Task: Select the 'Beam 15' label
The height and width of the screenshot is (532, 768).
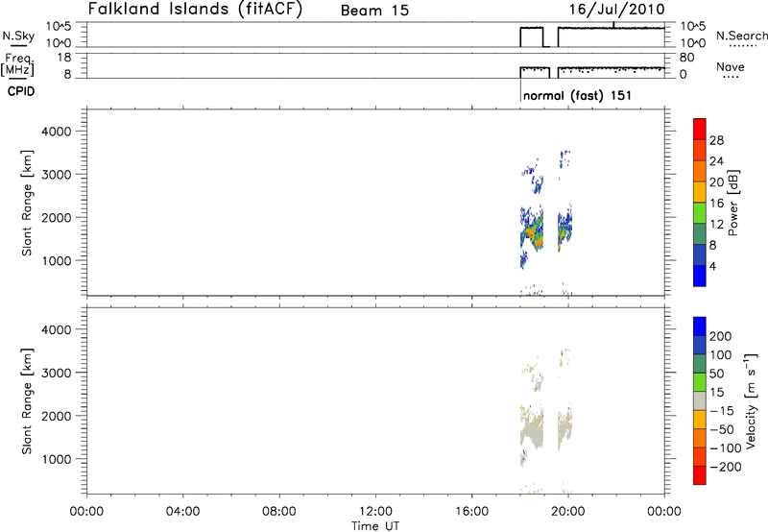Action: pyautogui.click(x=374, y=11)
